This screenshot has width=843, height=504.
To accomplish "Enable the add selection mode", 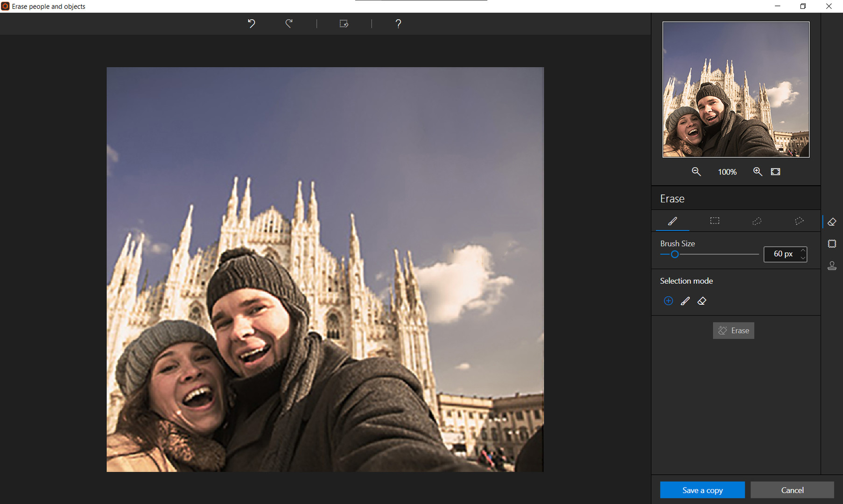I will pyautogui.click(x=668, y=301).
